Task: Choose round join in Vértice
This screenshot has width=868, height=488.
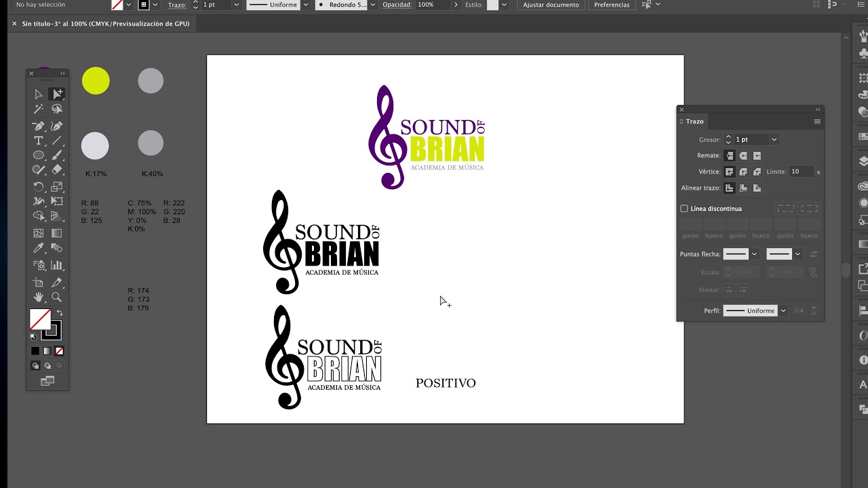Action: pyautogui.click(x=743, y=172)
